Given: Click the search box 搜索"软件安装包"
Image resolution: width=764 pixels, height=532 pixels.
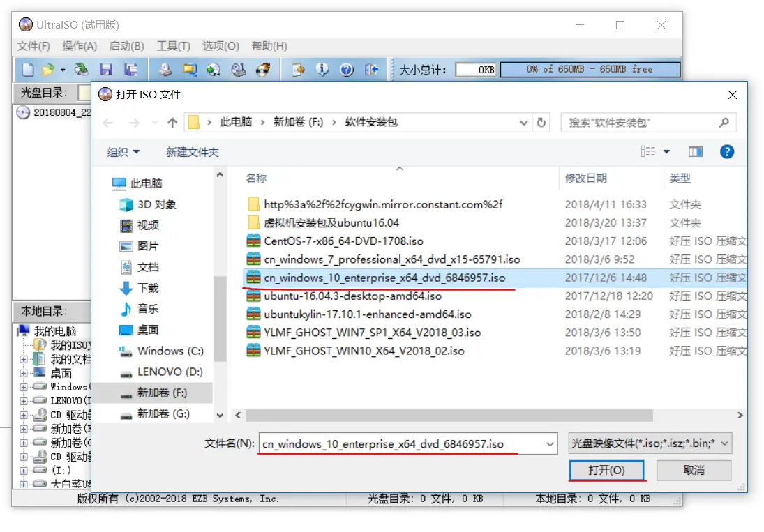Looking at the screenshot, I should pyautogui.click(x=648, y=123).
